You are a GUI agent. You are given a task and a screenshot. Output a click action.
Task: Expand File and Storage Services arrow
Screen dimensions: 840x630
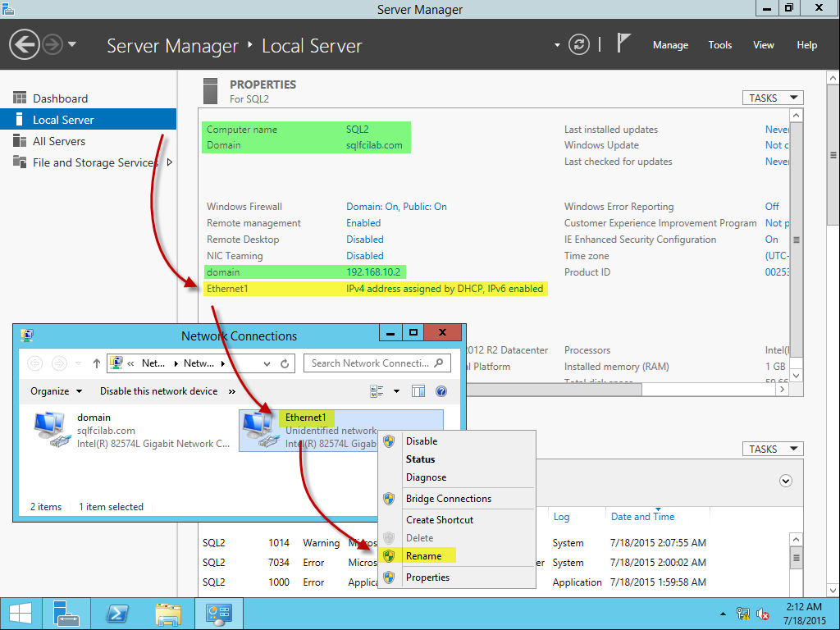[x=170, y=162]
